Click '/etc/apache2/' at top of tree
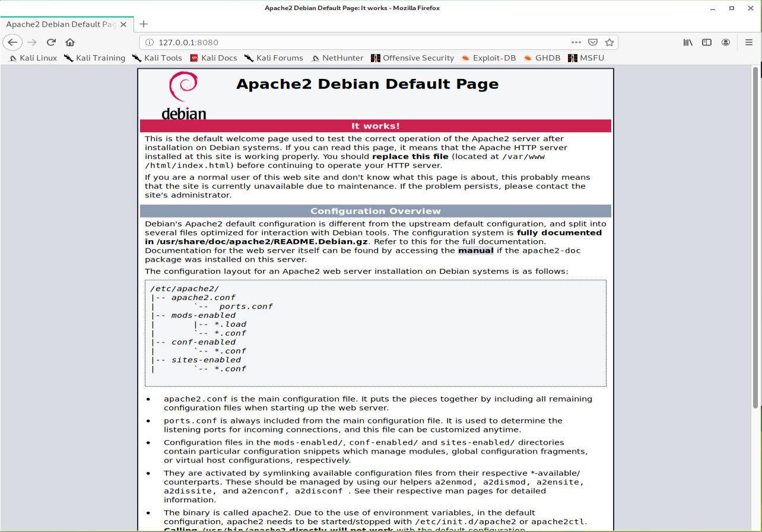The width and height of the screenshot is (762, 532). click(185, 289)
